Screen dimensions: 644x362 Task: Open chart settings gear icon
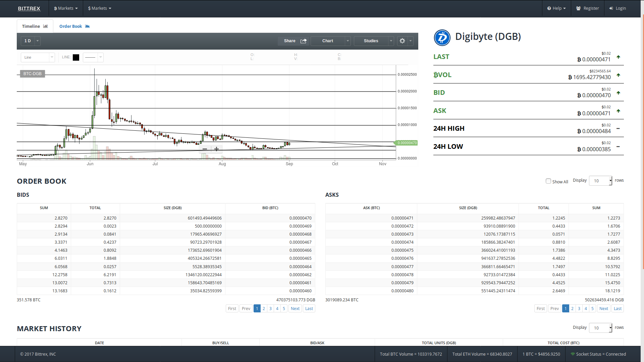click(x=402, y=41)
